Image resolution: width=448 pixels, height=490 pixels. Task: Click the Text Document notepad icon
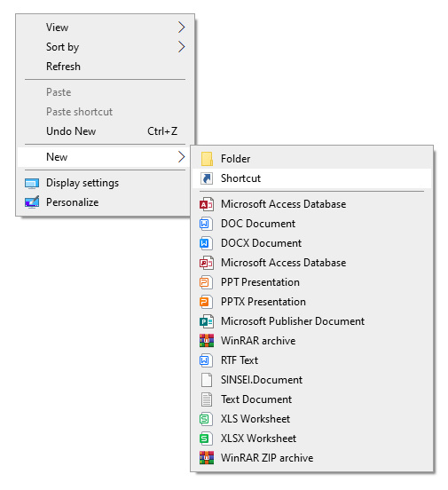coord(207,399)
